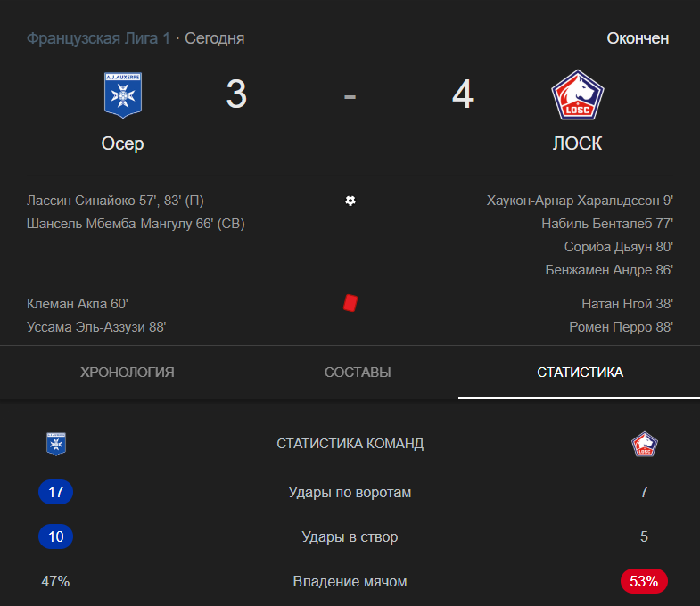Click the red 53% possession badge

(x=644, y=582)
